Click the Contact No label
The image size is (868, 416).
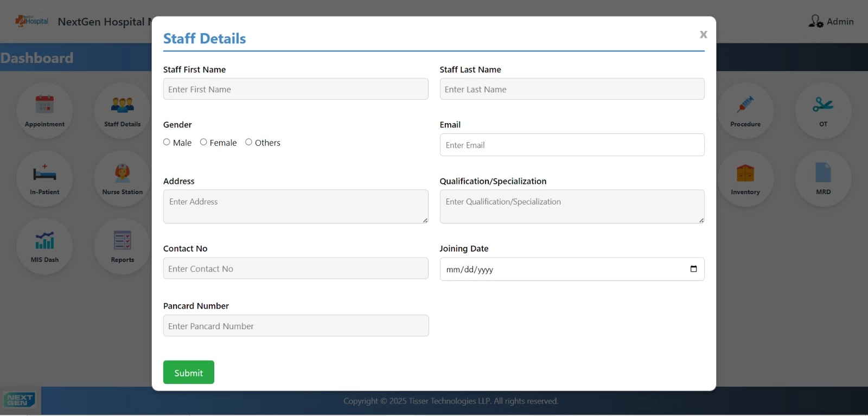click(x=185, y=248)
